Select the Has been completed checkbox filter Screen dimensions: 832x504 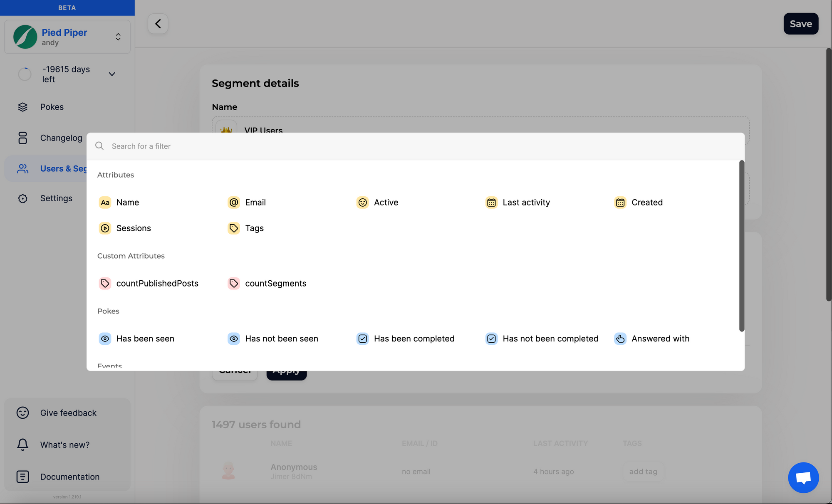coord(362,339)
